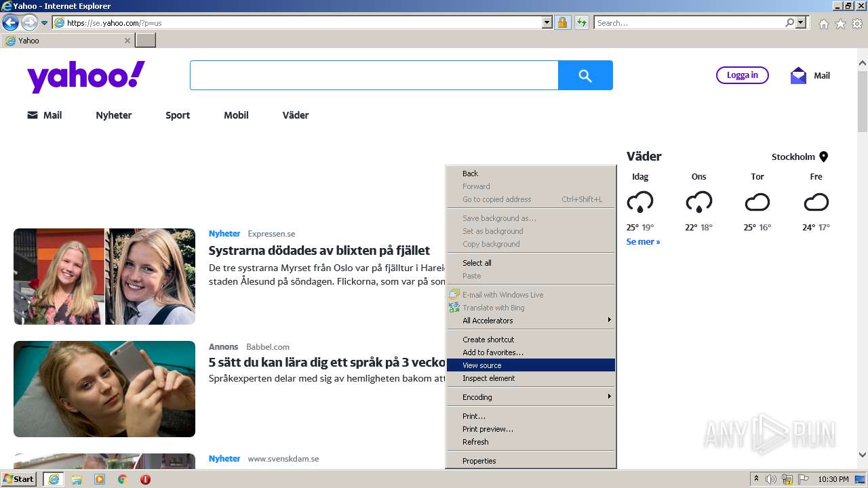Image resolution: width=868 pixels, height=488 pixels.
Task: Open a new blank tab
Action: [146, 41]
